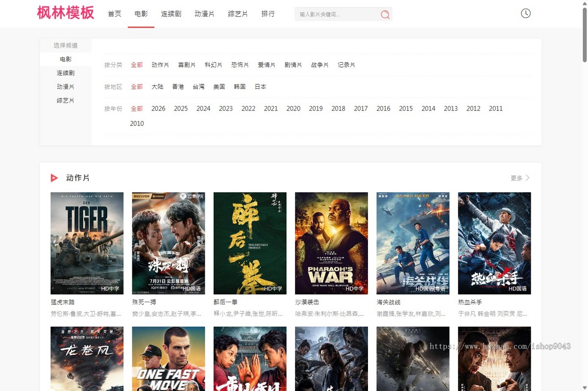Image resolution: width=588 pixels, height=391 pixels.
Task: Filter by year 2025
Action: pyautogui.click(x=181, y=108)
